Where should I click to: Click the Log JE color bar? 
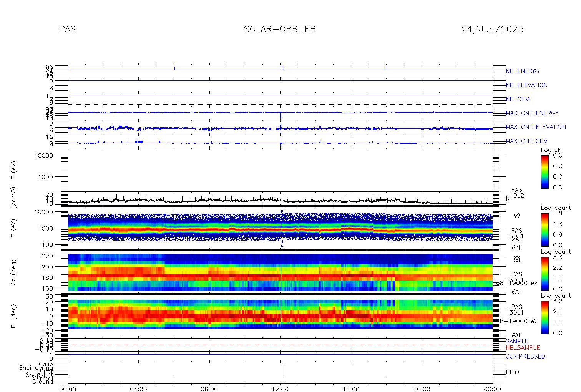click(x=544, y=171)
